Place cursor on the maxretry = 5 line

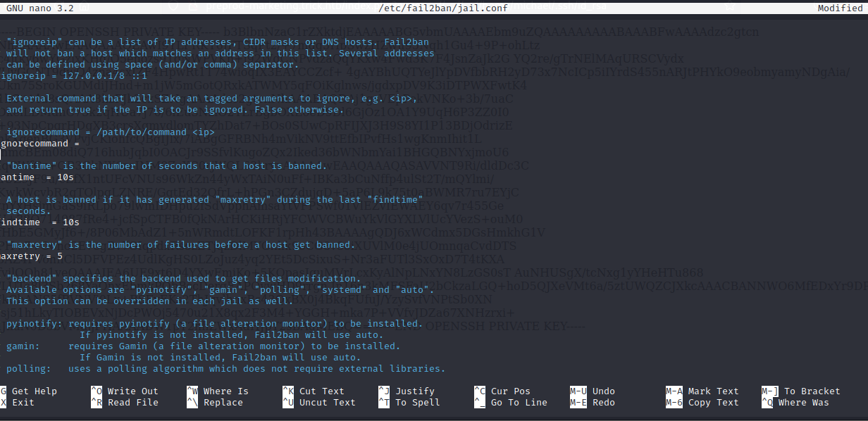32,256
